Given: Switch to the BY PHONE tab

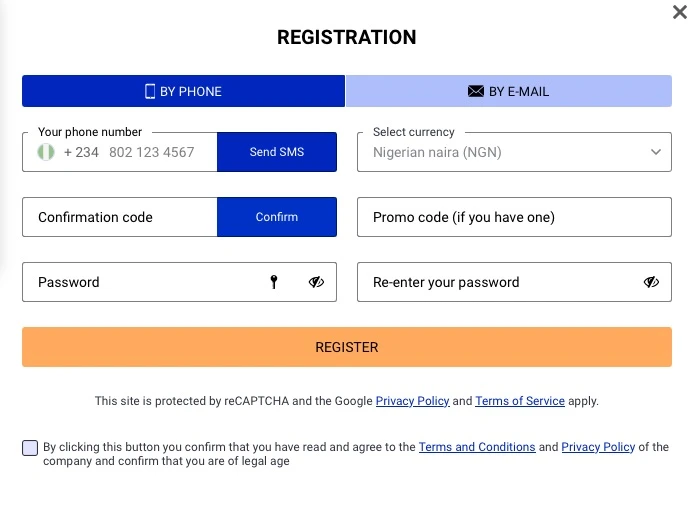Looking at the screenshot, I should coord(183,91).
